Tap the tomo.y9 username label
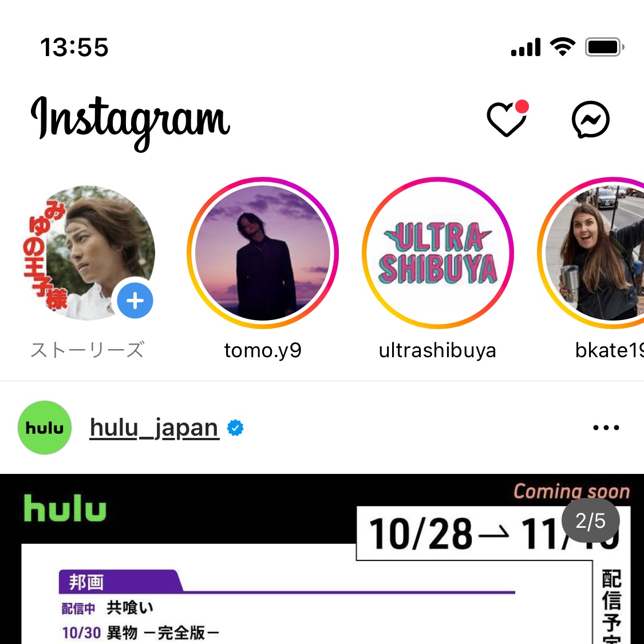This screenshot has height=644, width=644. point(263,350)
